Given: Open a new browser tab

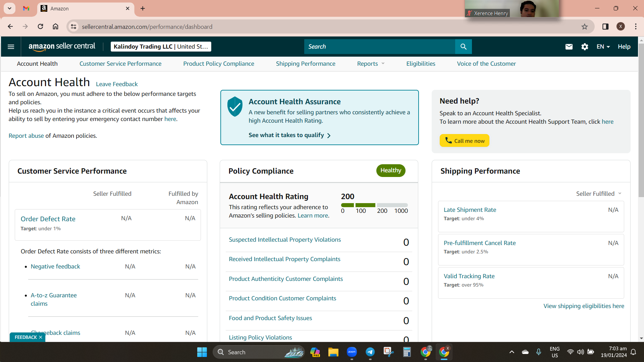Looking at the screenshot, I should tap(143, 8).
